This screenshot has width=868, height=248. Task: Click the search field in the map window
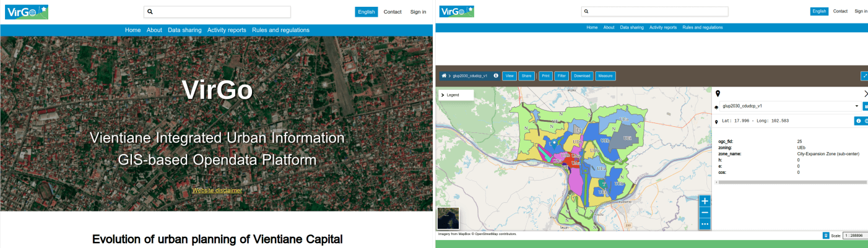(654, 11)
